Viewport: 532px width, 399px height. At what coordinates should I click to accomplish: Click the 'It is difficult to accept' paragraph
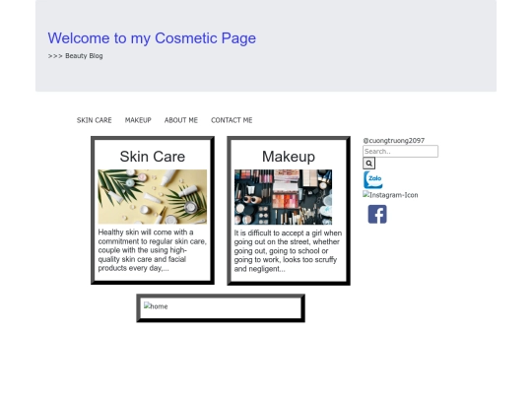288,251
